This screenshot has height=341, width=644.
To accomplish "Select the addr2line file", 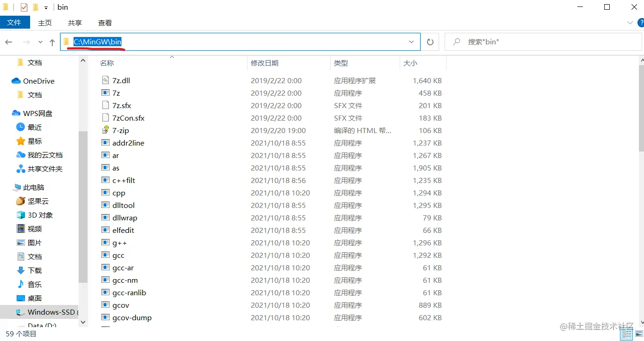I will [128, 143].
